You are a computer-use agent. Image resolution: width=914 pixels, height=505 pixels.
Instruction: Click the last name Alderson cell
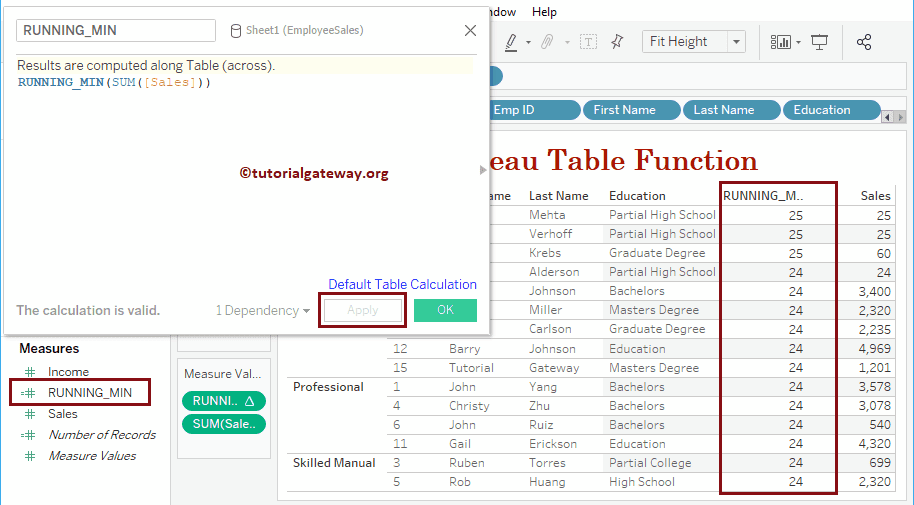[x=554, y=272]
